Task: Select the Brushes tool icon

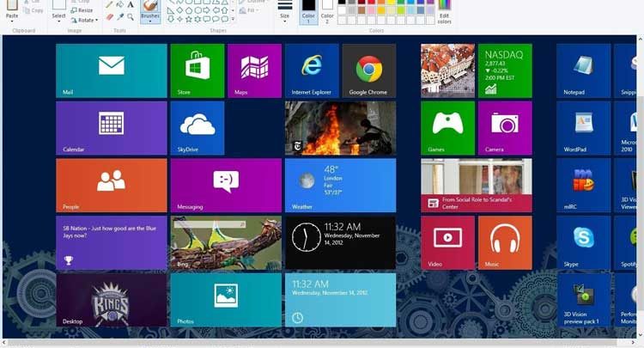Action: 150,5
